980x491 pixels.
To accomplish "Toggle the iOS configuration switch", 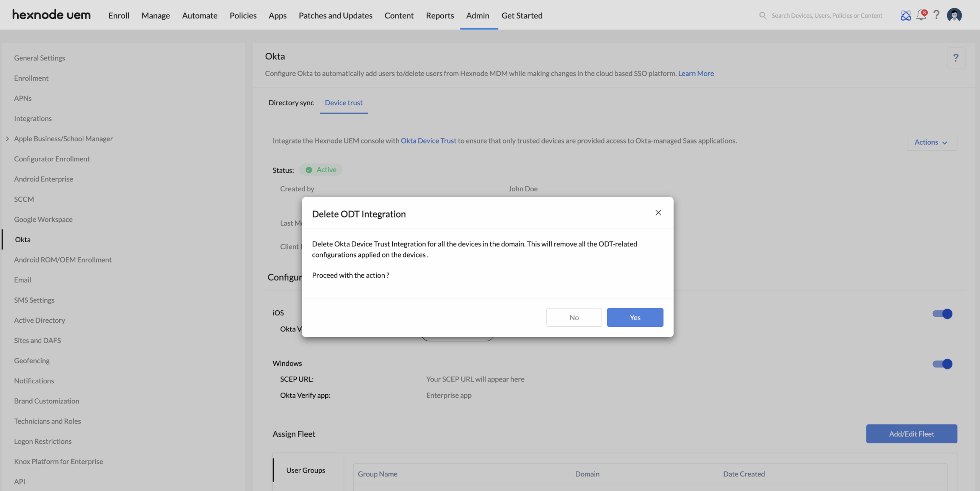I will click(x=942, y=313).
